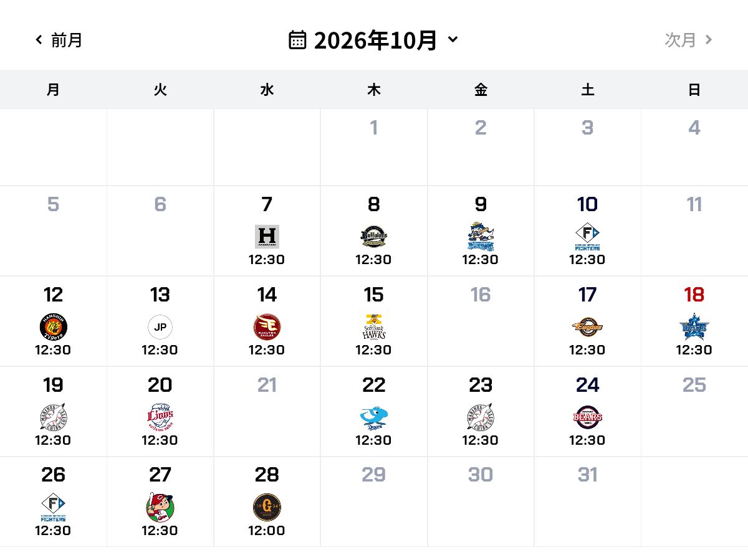This screenshot has height=560, width=748.
Task: Go to previous month via 前月
Action: pyautogui.click(x=59, y=40)
